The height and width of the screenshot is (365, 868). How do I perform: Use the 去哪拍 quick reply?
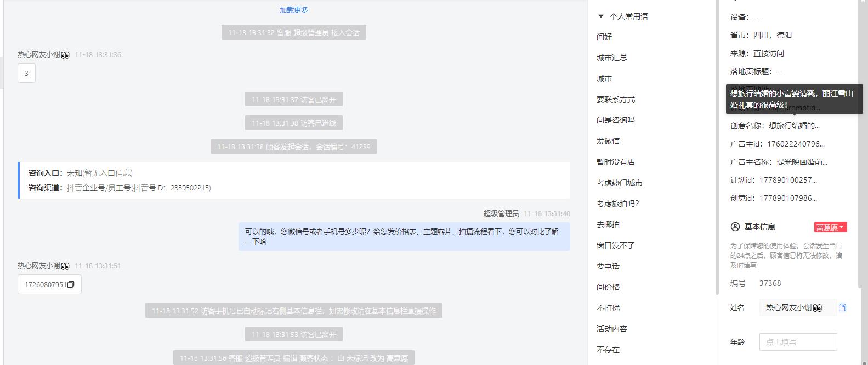[x=608, y=224]
